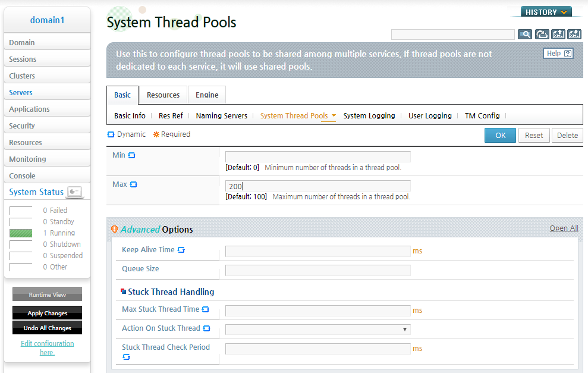The height and width of the screenshot is (373, 588).
Task: Click the XML download icon
Action: 574,35
